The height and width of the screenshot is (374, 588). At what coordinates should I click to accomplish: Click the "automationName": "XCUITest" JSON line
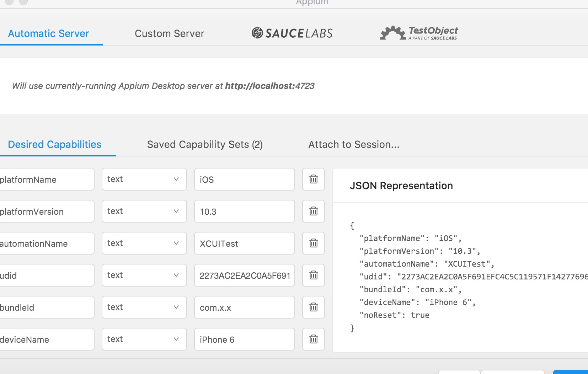[x=427, y=264]
